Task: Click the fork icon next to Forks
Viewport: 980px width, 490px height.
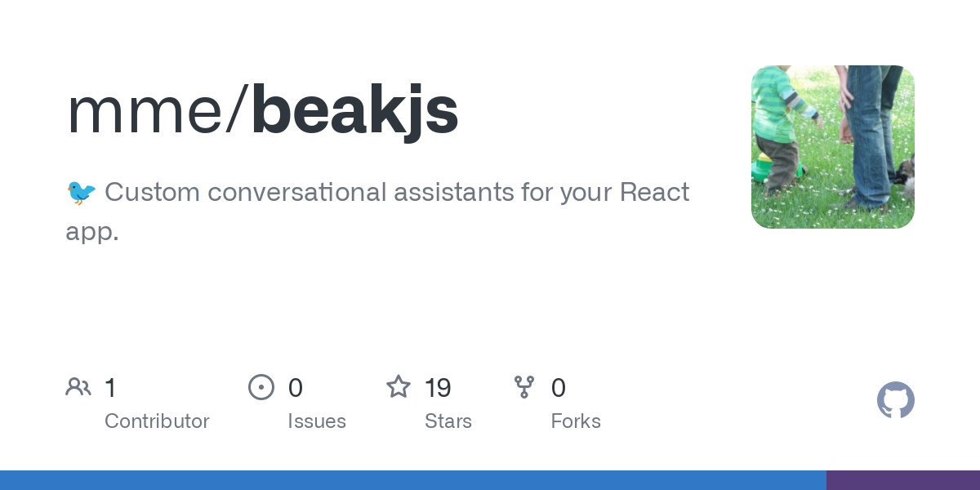Action: coord(524,387)
